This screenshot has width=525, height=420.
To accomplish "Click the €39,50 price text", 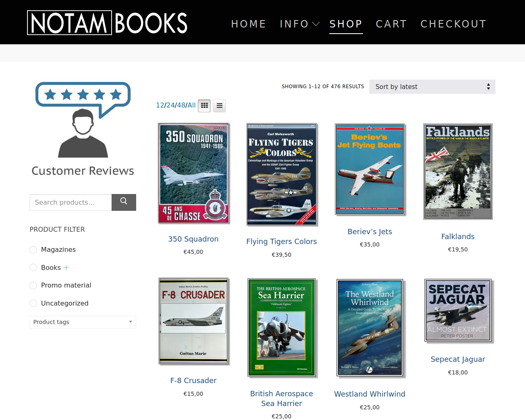I will pyautogui.click(x=282, y=255).
